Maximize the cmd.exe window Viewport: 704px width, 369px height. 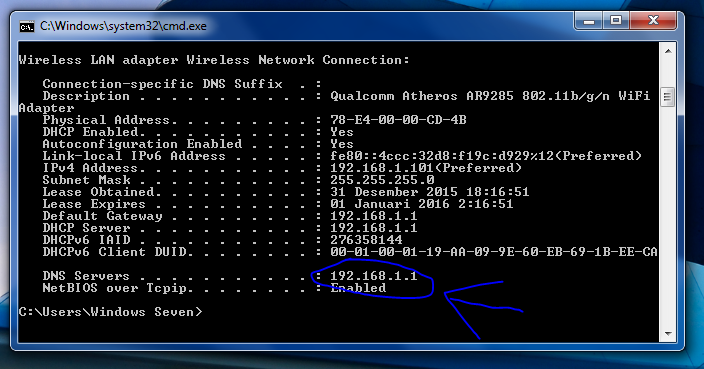pyautogui.click(x=616, y=21)
